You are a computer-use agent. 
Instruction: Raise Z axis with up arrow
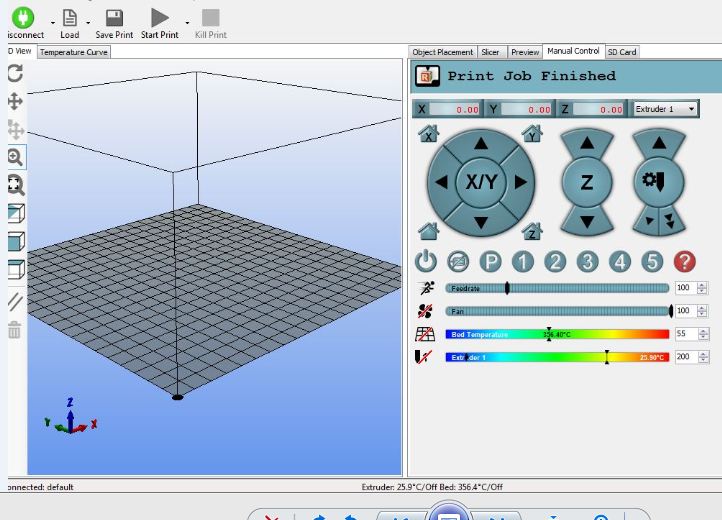coord(587,143)
